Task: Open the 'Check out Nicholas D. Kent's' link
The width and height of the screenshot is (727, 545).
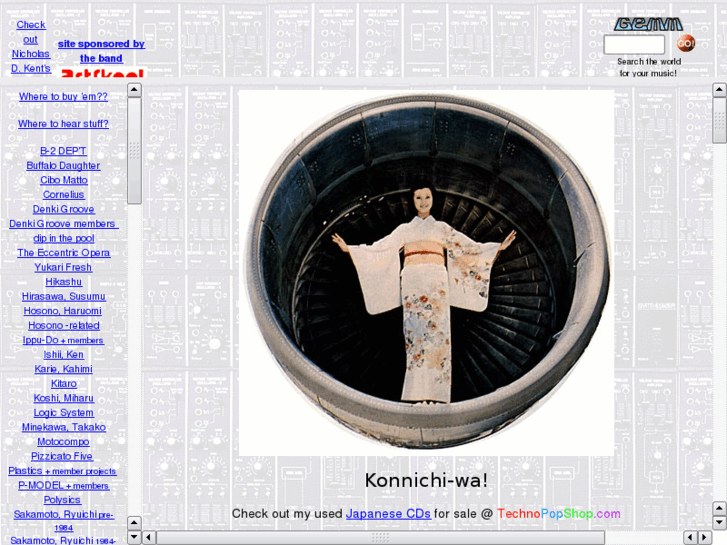Action: click(31, 46)
